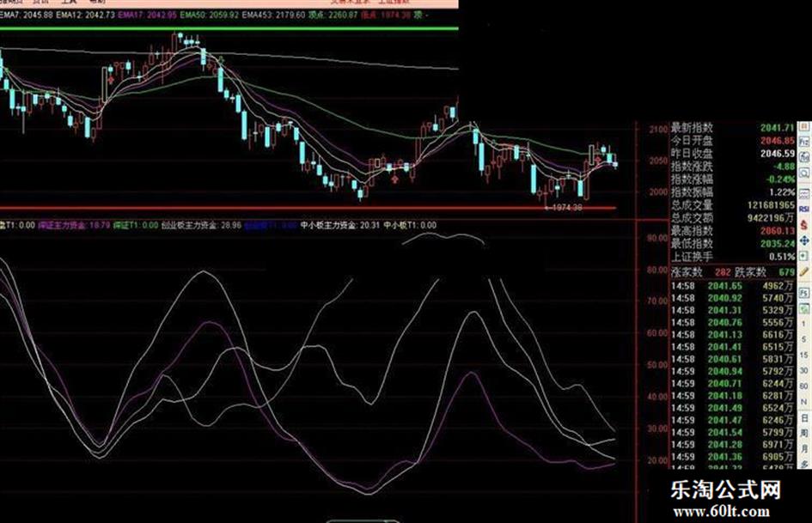This screenshot has height=523, width=812.
Task: Click the FS intraday chart icon
Action: click(x=804, y=293)
